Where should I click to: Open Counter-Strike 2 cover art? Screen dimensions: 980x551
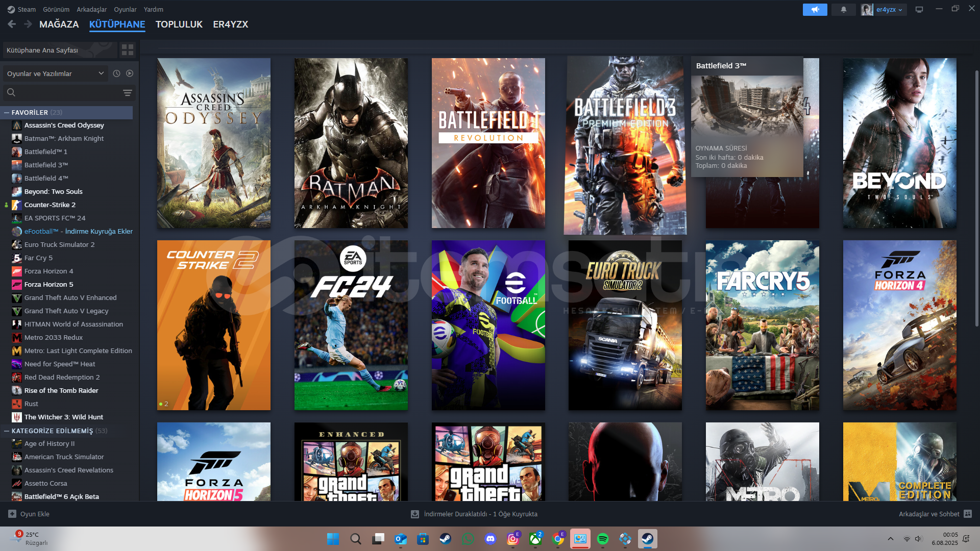click(214, 325)
